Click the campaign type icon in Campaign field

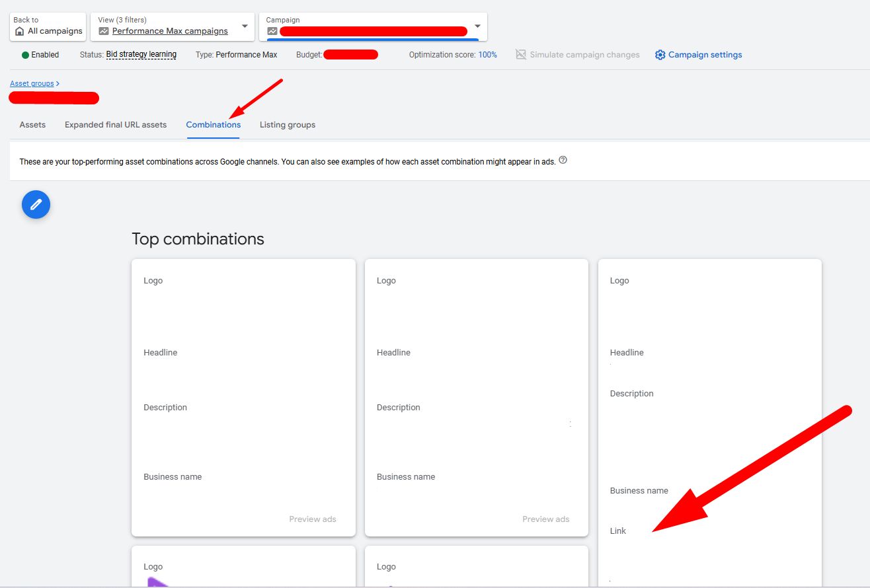click(x=272, y=30)
